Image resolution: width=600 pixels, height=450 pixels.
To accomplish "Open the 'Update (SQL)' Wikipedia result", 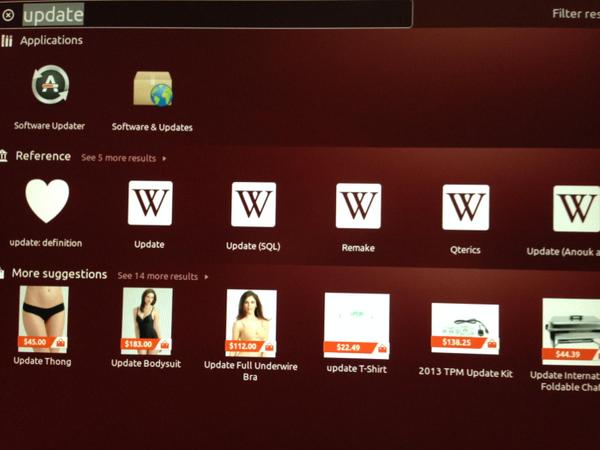I will pos(254,205).
